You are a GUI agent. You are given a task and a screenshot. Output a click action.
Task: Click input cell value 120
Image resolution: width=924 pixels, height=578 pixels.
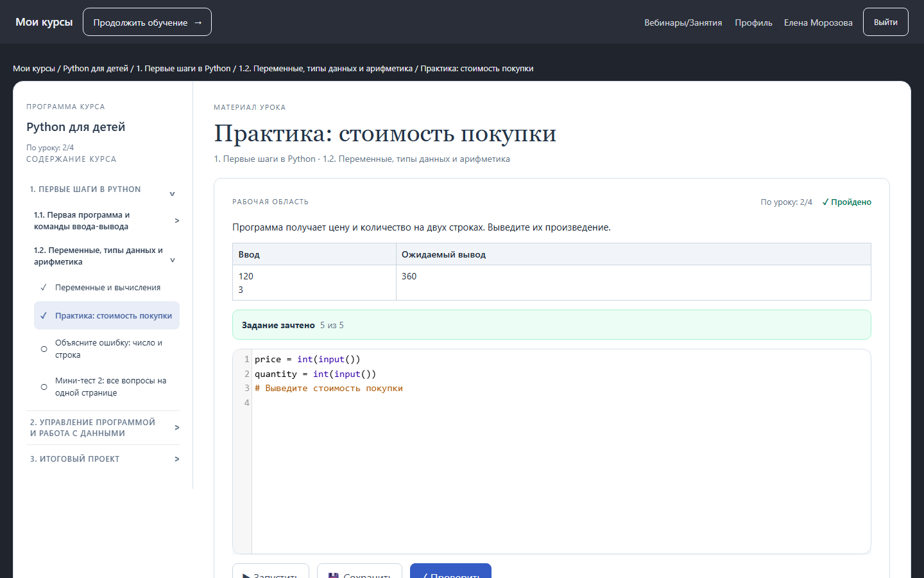pyautogui.click(x=246, y=276)
